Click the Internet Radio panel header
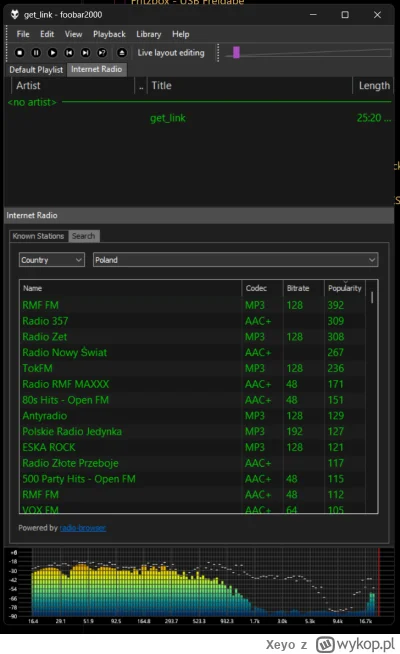The width and height of the screenshot is (400, 654). pos(199,216)
